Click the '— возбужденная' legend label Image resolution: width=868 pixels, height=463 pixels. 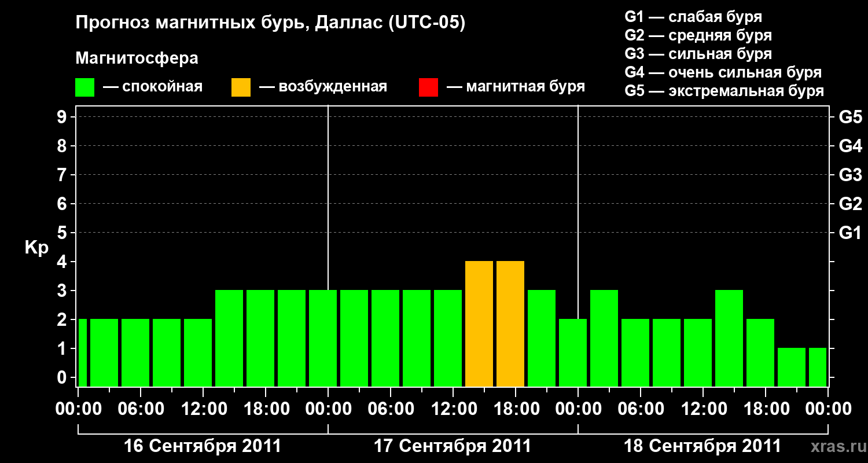point(323,87)
